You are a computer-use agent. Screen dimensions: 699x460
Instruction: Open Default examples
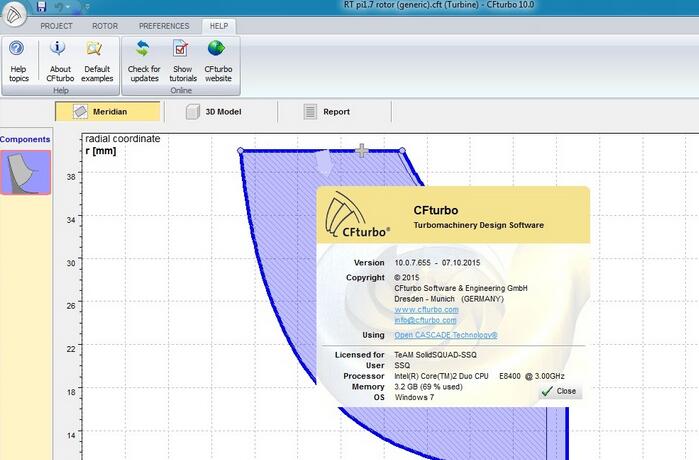(97, 61)
